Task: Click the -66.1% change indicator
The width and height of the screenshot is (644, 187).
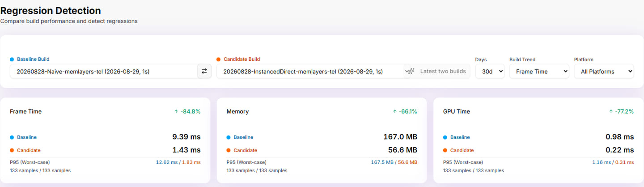Action: (404, 111)
